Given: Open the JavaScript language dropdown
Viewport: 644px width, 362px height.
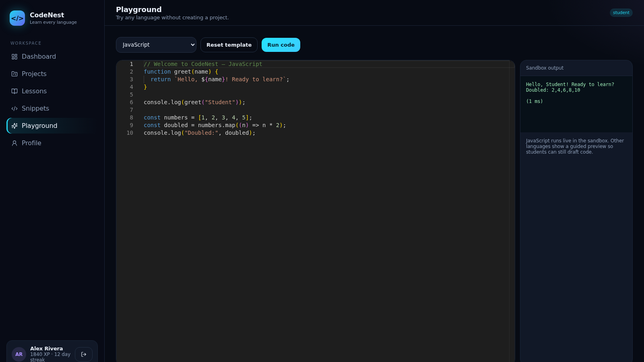Looking at the screenshot, I should pos(156,45).
